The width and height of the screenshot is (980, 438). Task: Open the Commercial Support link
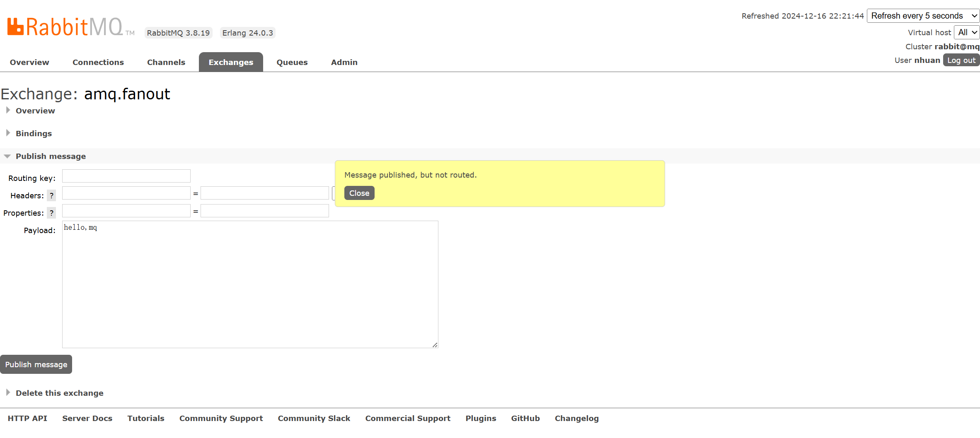point(408,418)
